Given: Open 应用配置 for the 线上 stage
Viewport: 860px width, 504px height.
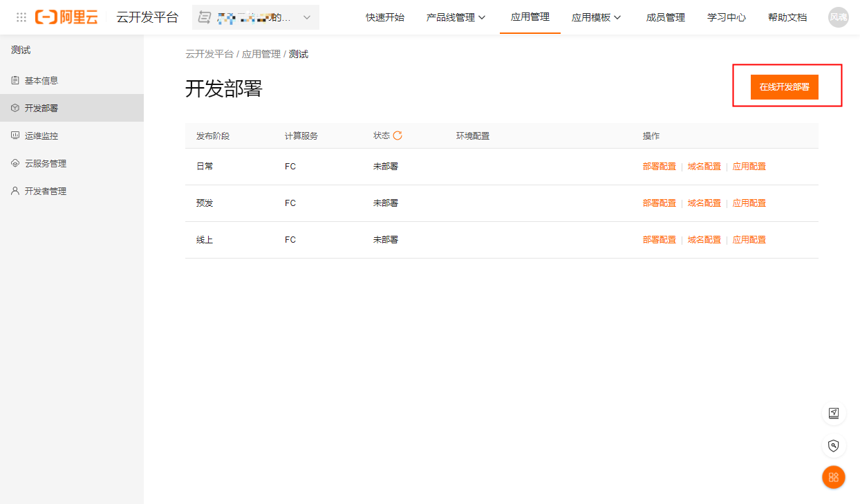Looking at the screenshot, I should [x=749, y=240].
